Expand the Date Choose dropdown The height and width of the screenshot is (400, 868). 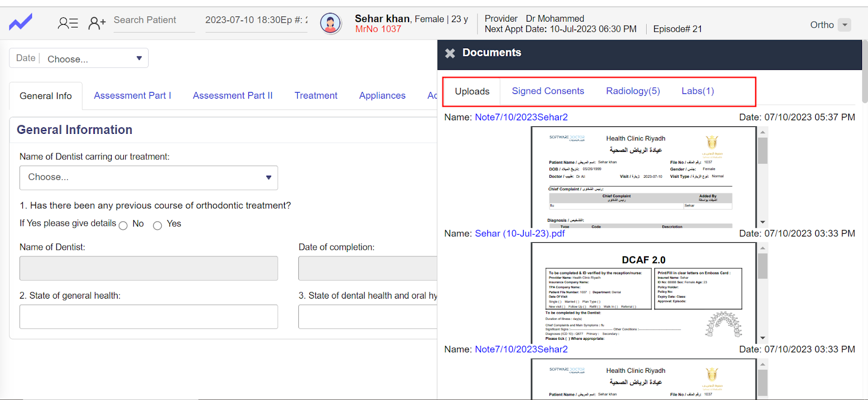[x=79, y=58]
